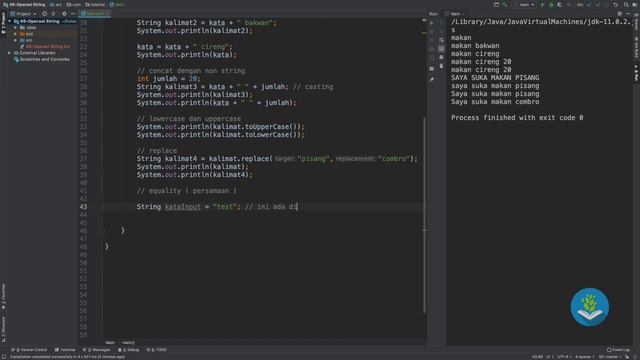The height and width of the screenshot is (360, 640).
Task: Switch to the Main.java editor tab
Action: 95,13
